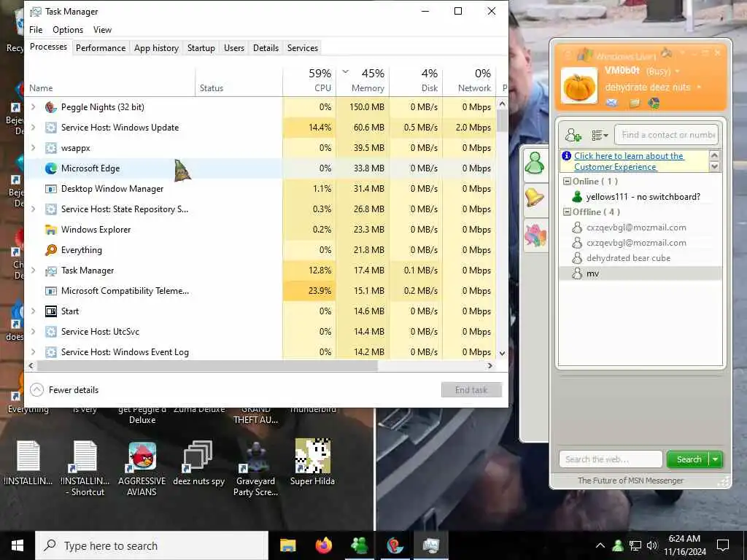Open the View menu
747x560 pixels.
[102, 29]
